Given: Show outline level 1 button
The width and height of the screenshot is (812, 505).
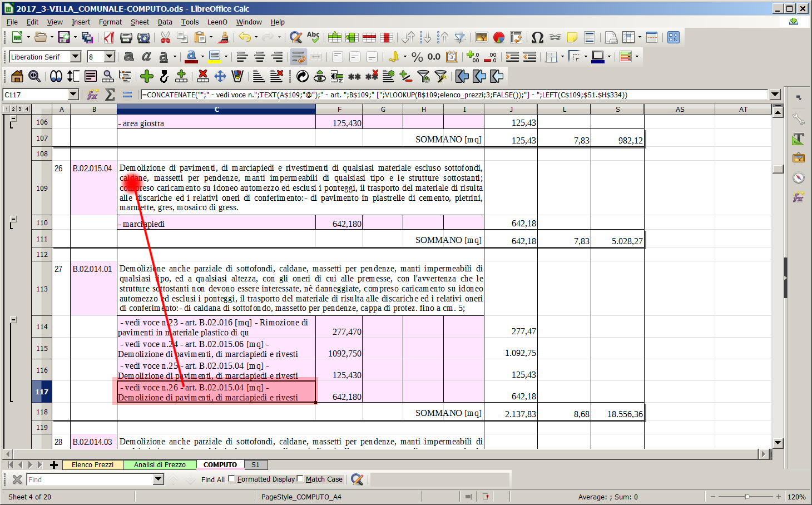Looking at the screenshot, I should click(7, 109).
